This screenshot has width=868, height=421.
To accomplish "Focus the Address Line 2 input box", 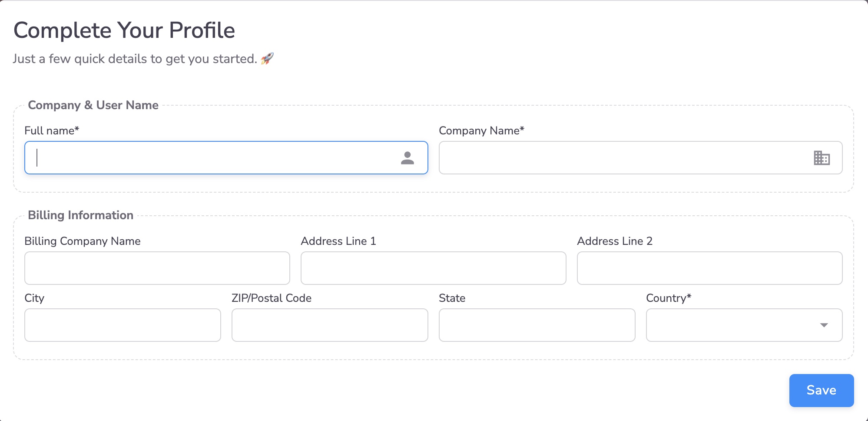I will point(709,268).
